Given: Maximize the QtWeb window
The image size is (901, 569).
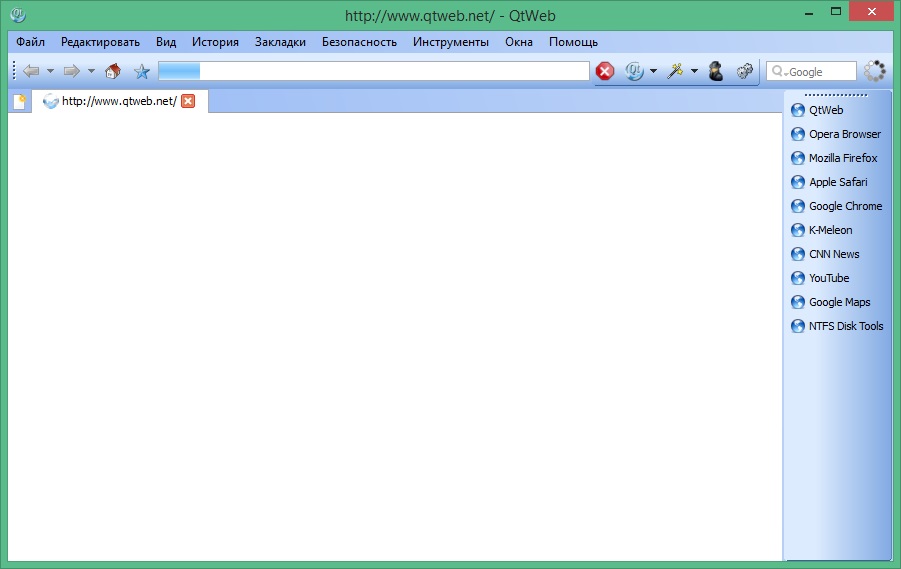Looking at the screenshot, I should click(836, 11).
